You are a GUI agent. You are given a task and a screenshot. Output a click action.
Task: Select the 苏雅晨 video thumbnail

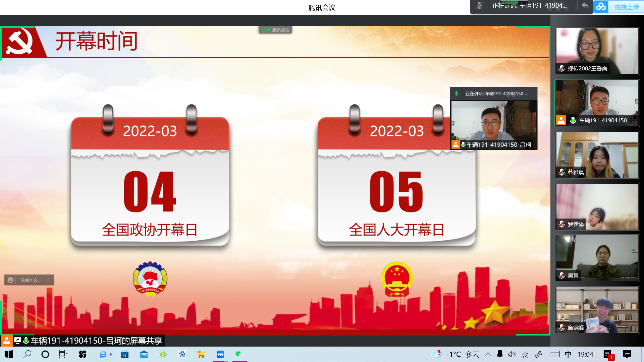597,155
